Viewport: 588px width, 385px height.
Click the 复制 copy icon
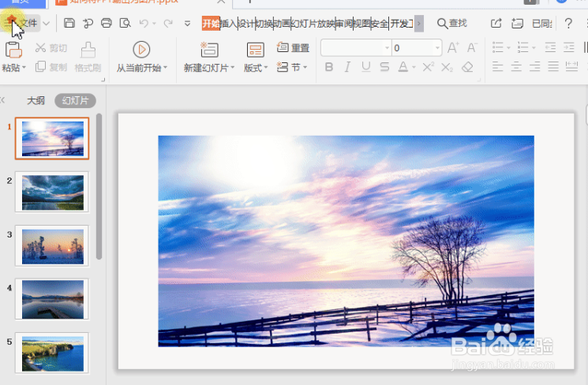(40, 67)
